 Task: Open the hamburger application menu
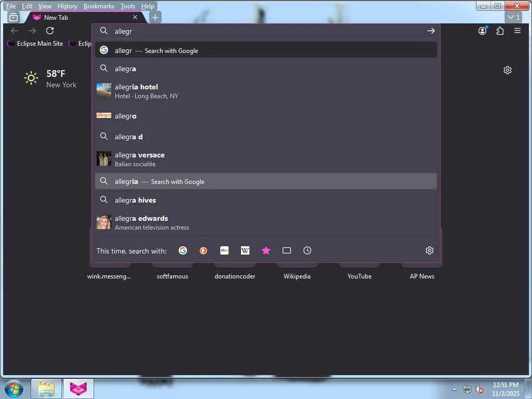517,31
